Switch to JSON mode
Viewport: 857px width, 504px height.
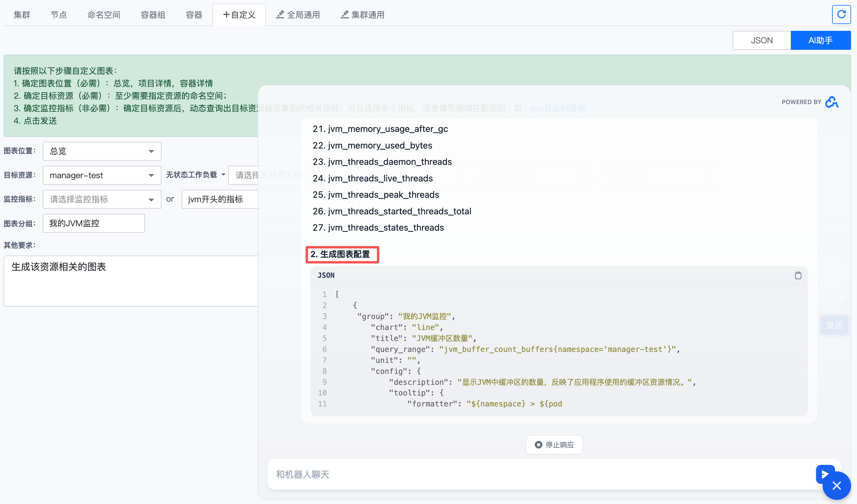tap(761, 40)
